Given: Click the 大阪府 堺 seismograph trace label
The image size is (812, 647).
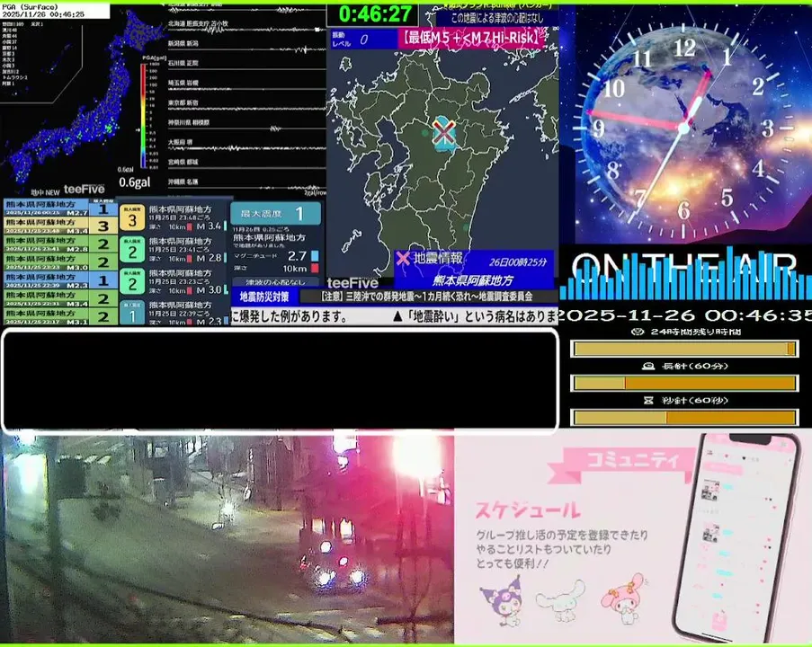Looking at the screenshot, I should point(180,142).
